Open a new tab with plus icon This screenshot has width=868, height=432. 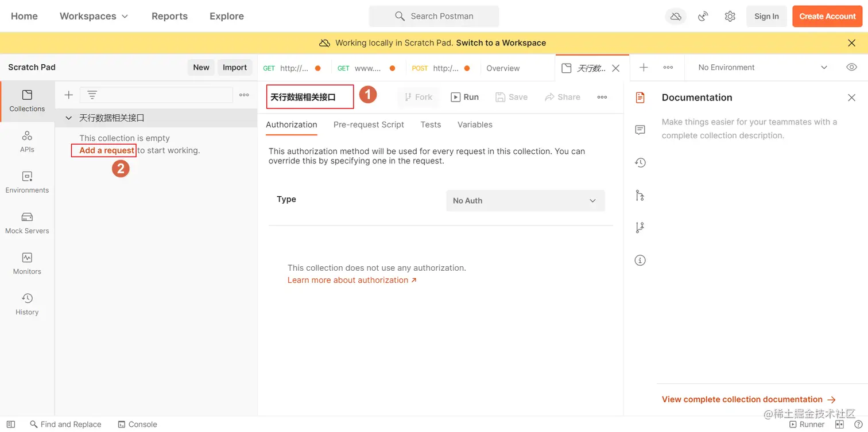644,68
